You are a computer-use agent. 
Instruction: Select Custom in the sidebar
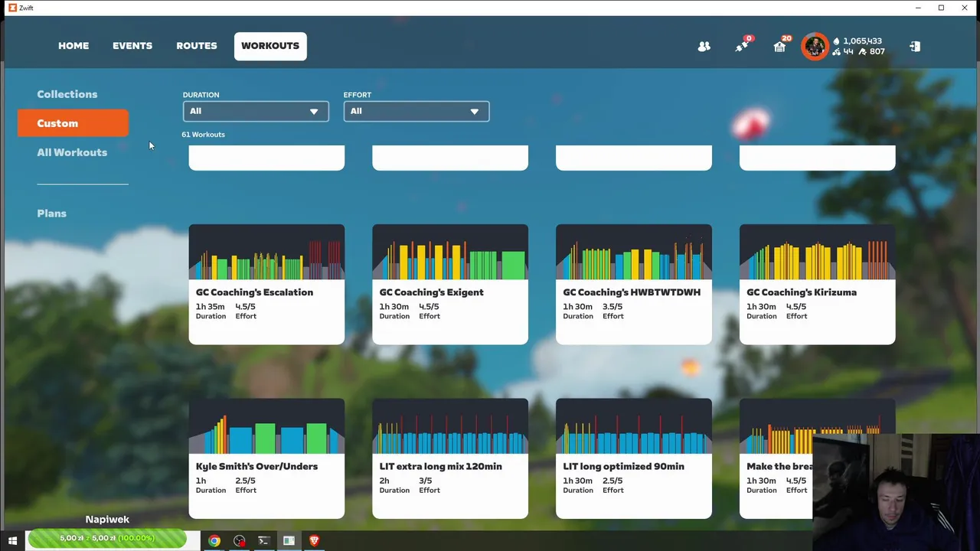(73, 123)
